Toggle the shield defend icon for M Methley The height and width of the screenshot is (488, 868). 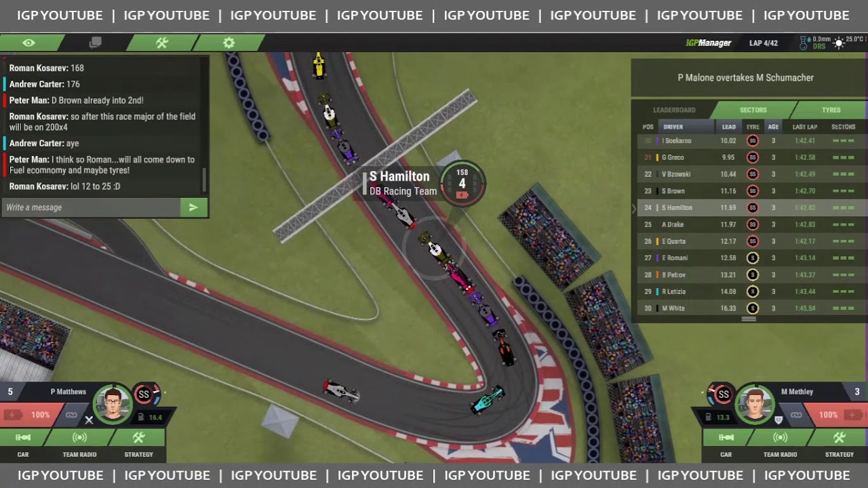click(778, 420)
